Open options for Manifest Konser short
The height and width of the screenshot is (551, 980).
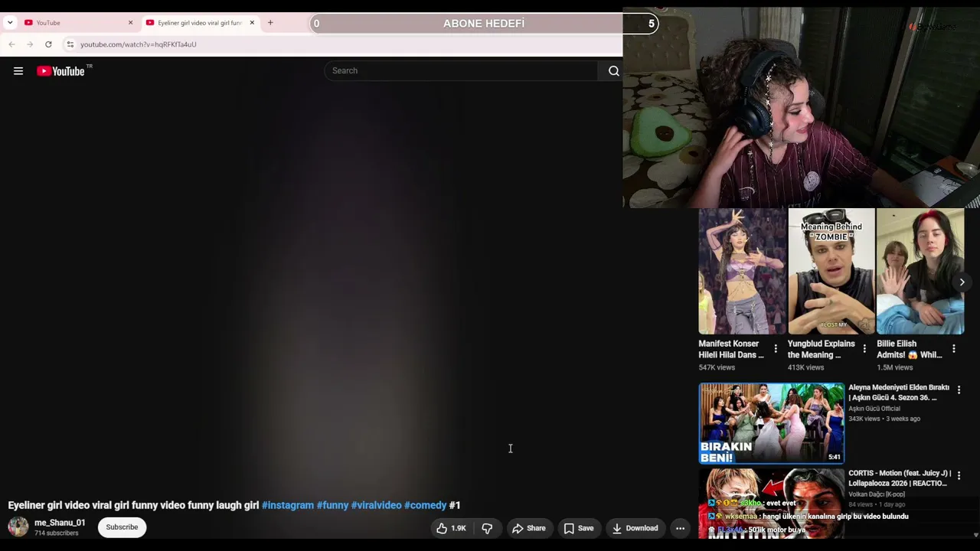(x=776, y=349)
